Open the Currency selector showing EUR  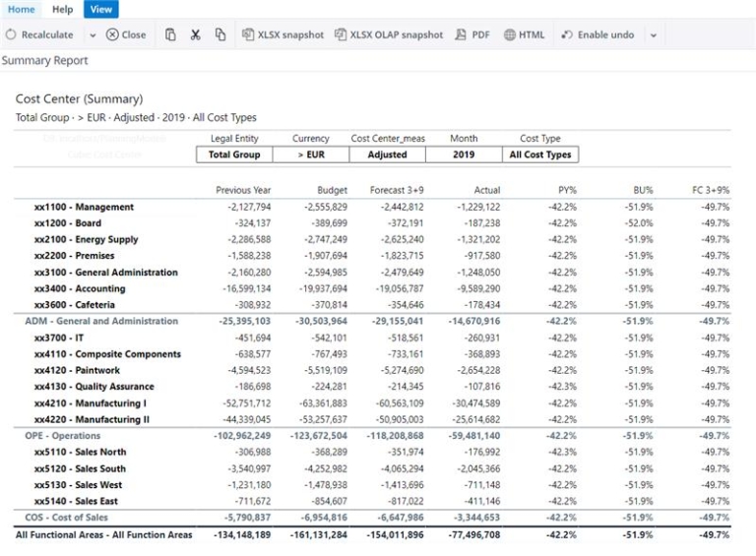(311, 154)
